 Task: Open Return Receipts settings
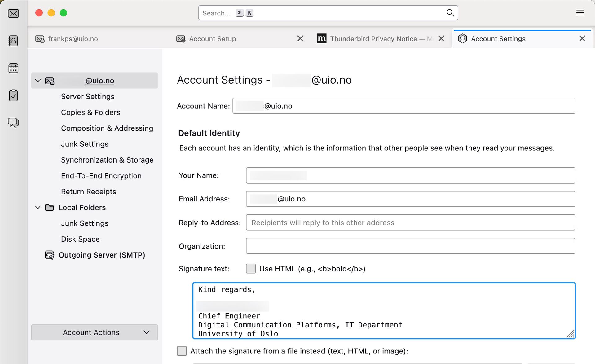click(x=89, y=192)
